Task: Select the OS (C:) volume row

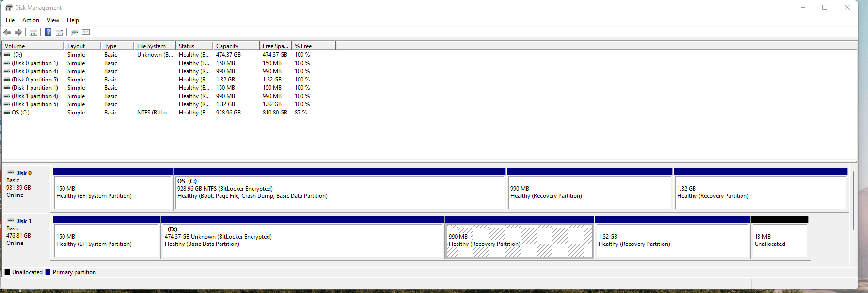Action: [169, 113]
